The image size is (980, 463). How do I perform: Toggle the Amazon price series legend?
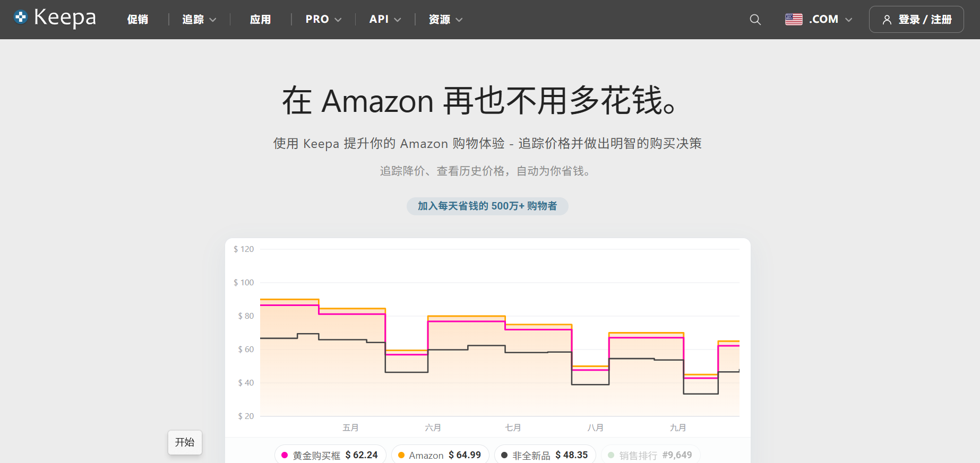pyautogui.click(x=440, y=455)
